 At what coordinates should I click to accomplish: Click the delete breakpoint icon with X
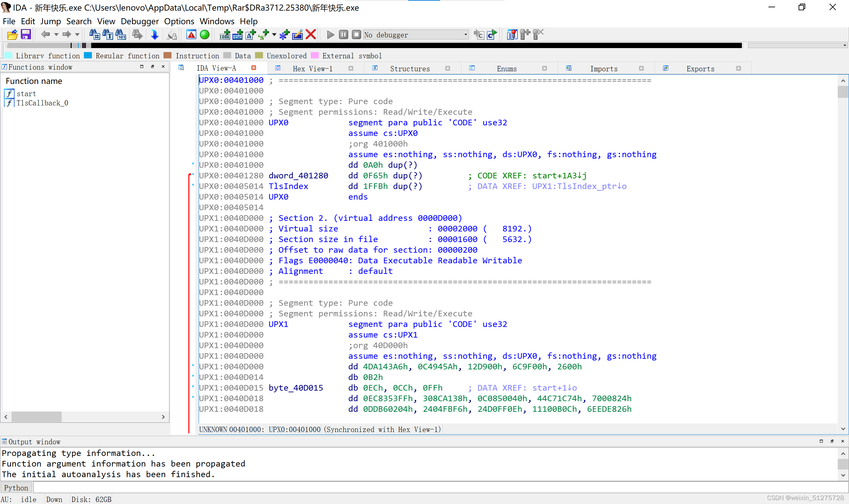tap(538, 34)
